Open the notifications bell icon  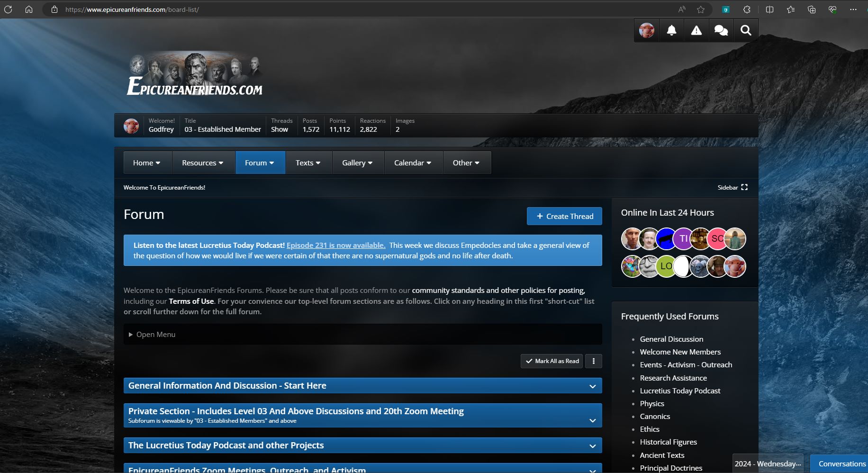[671, 31]
